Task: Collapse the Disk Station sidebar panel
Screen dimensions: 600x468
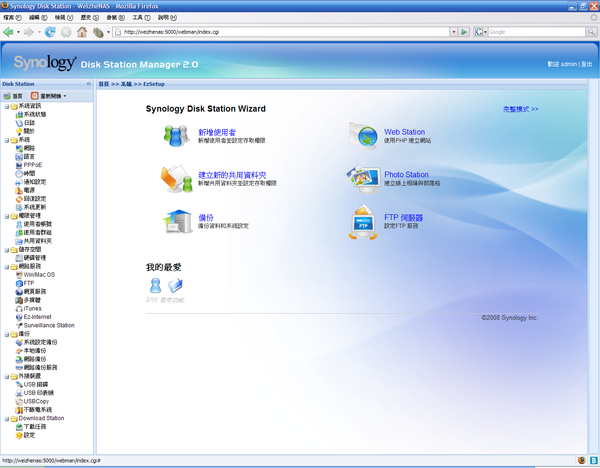Action: point(89,84)
